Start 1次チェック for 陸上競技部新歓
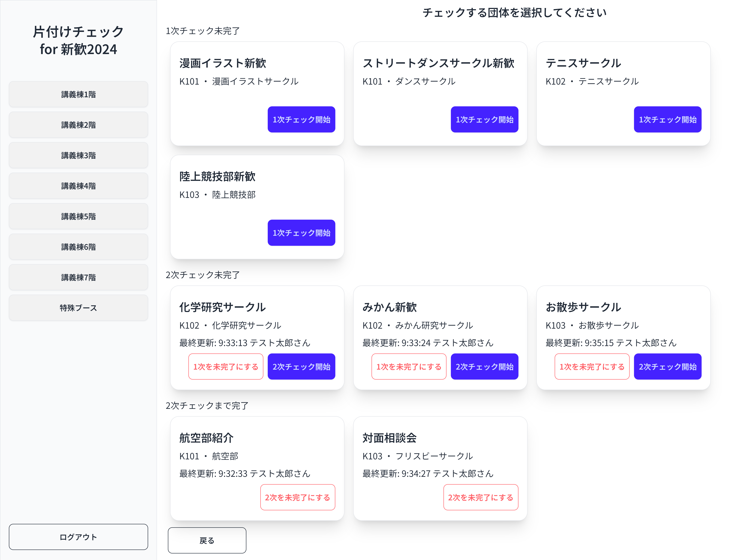Viewport: 747px width, 560px height. pos(301,233)
